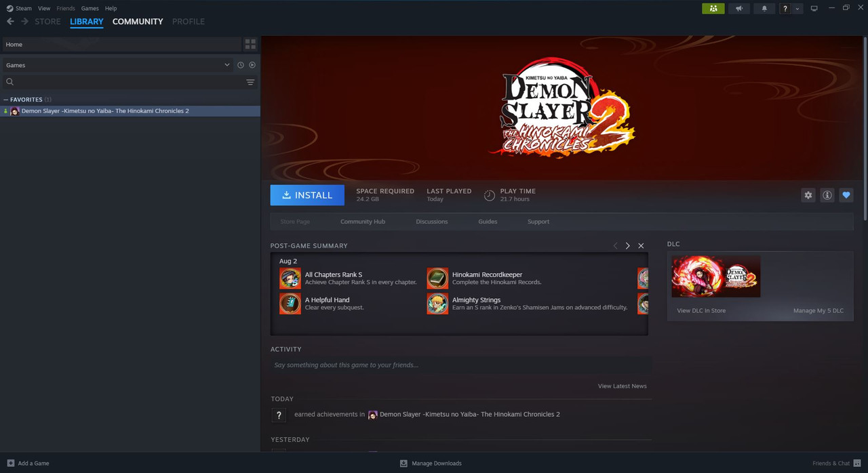Image resolution: width=868 pixels, height=473 pixels.
Task: Open the Community Hub link
Action: [363, 222]
